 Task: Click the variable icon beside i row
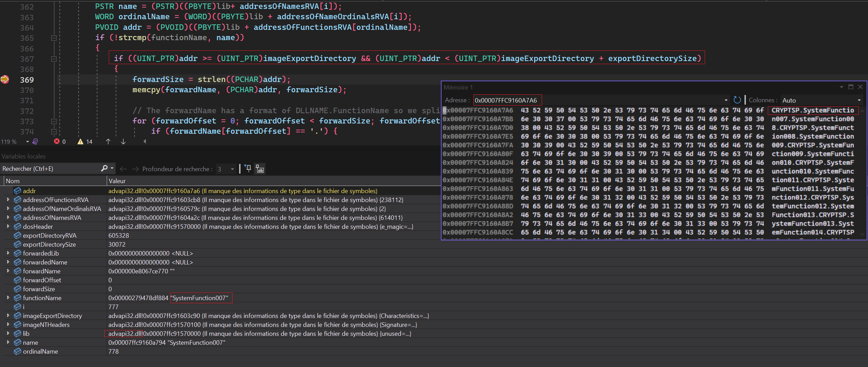17,307
